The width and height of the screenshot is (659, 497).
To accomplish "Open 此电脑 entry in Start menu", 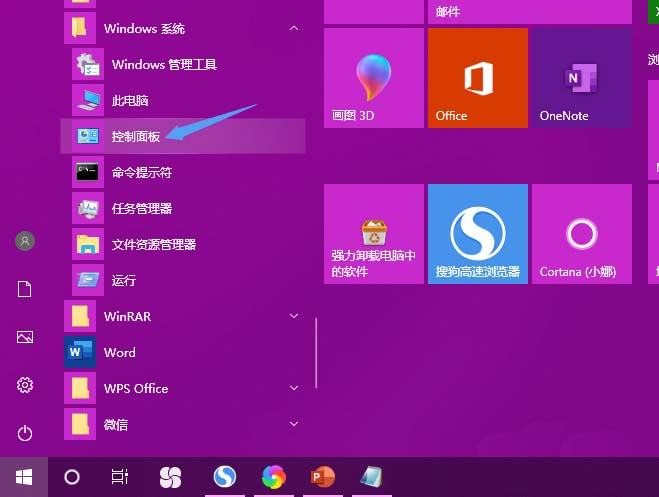I will coord(183,100).
